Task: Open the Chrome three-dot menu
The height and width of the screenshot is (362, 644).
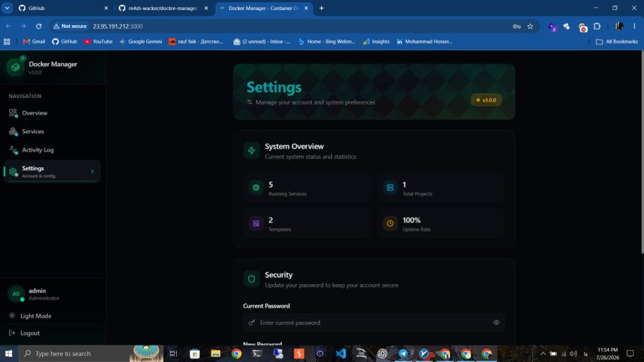Action: point(635,26)
